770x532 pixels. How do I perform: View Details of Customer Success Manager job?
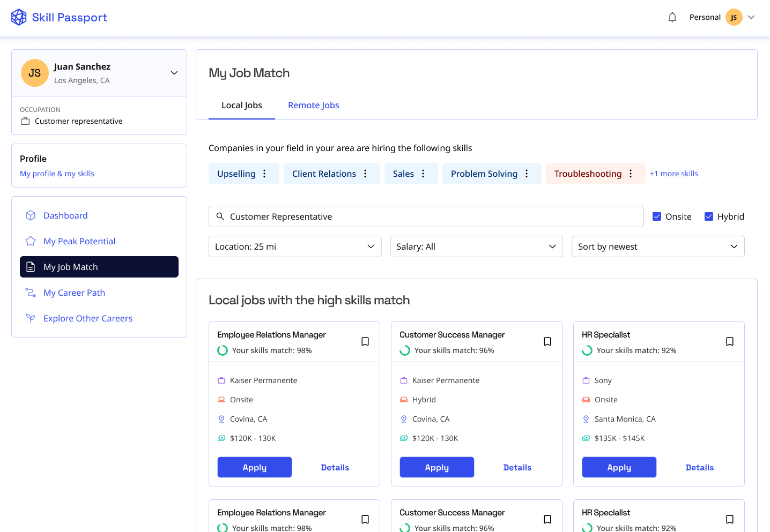517,467
